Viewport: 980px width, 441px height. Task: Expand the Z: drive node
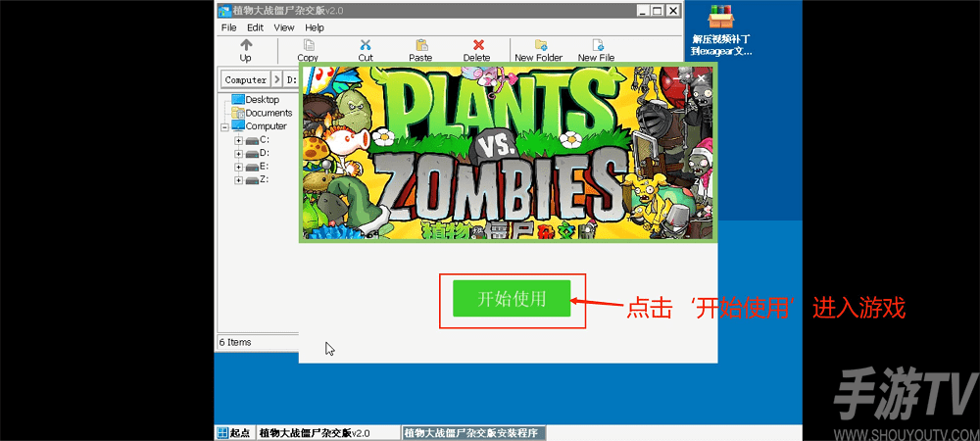[238, 180]
